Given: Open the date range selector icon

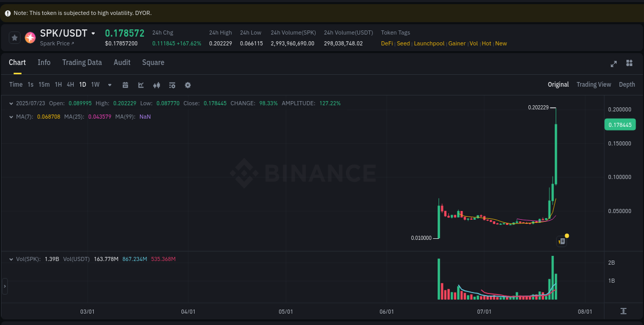Looking at the screenshot, I should (x=125, y=85).
